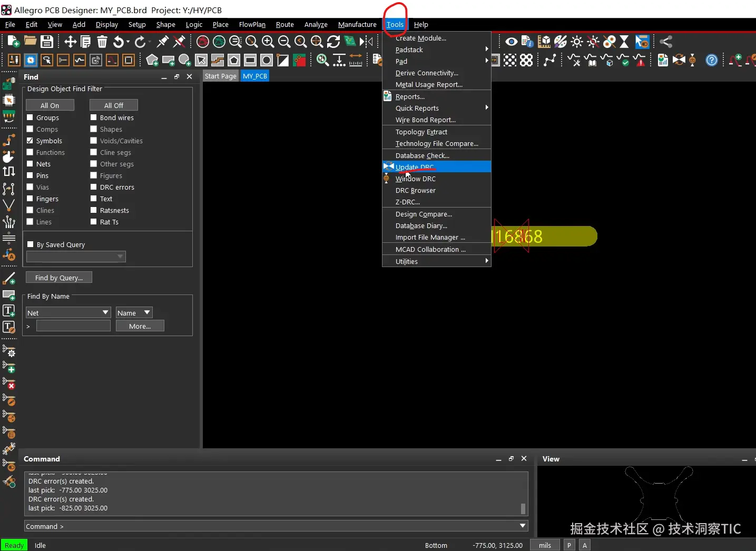Toggle the Bond wires checkbox

coord(93,117)
